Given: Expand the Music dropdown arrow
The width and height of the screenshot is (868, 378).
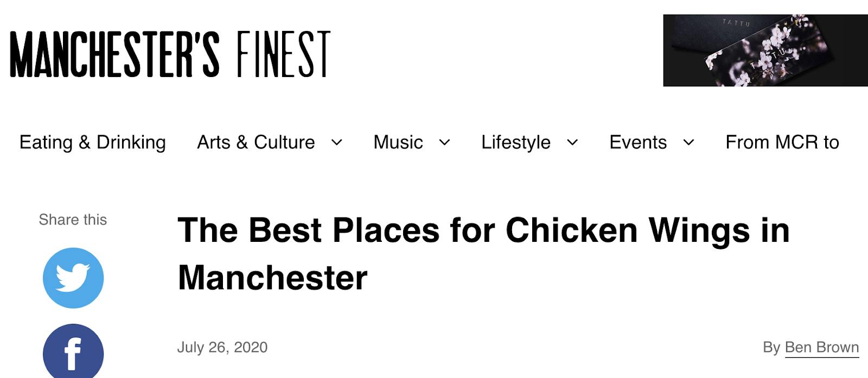Looking at the screenshot, I should tap(445, 143).
